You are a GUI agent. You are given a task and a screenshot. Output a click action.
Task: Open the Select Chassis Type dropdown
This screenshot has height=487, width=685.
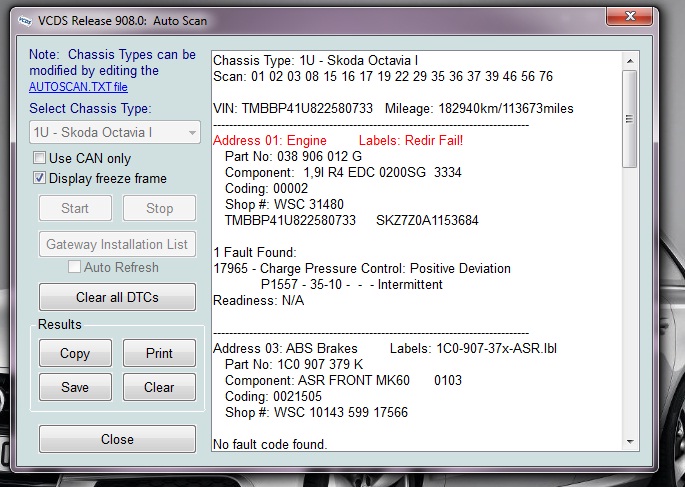[115, 132]
